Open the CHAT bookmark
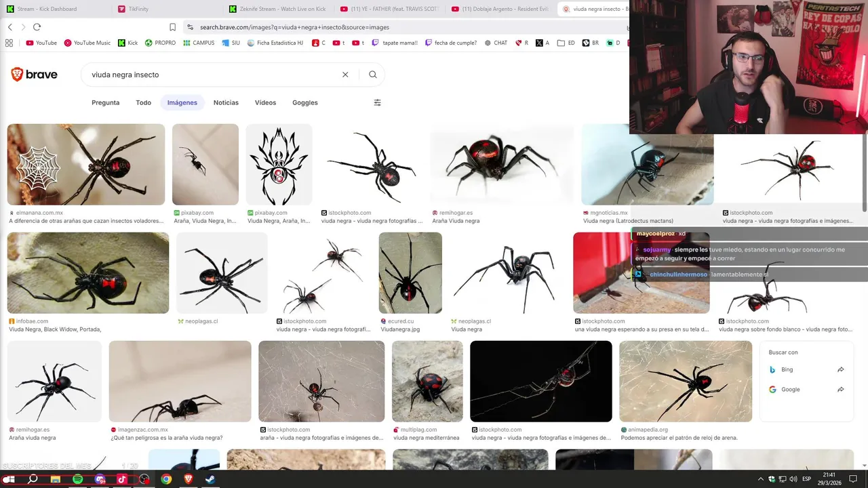The width and height of the screenshot is (868, 488). click(x=495, y=43)
